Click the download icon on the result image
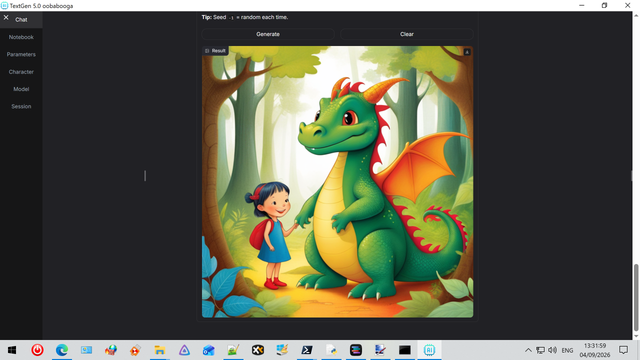640x360 pixels. pos(467,52)
